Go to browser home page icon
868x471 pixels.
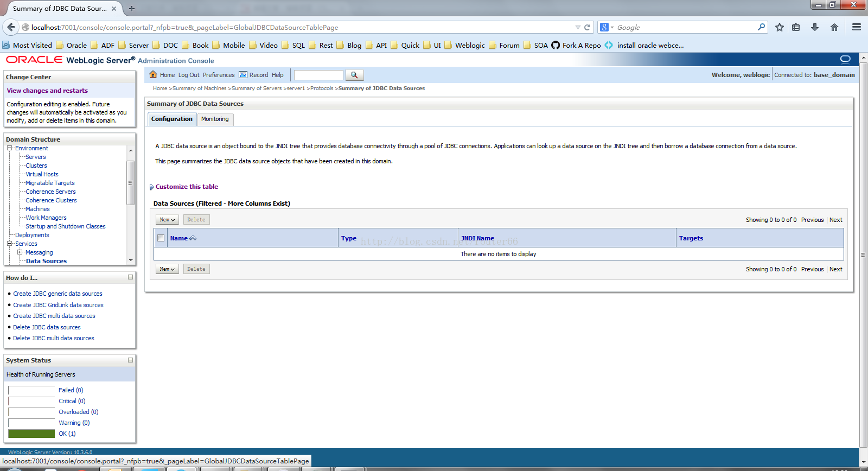click(x=834, y=27)
